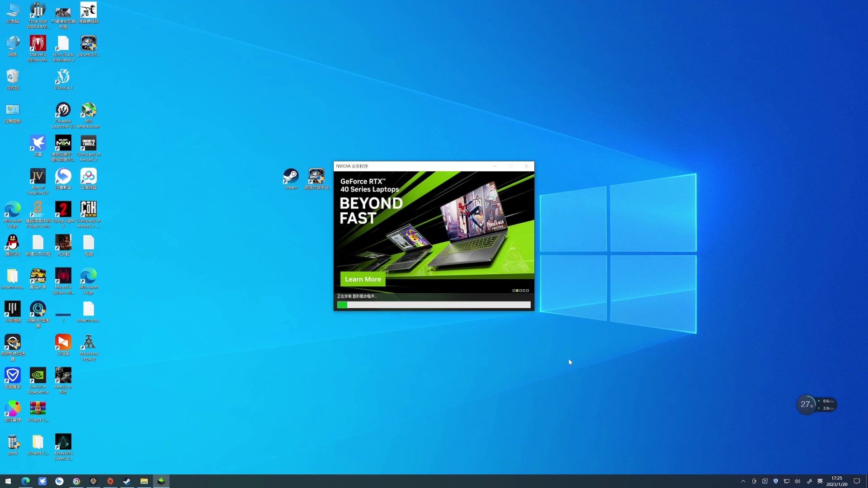Select the GeForce Experience desktop shortcut

[38, 381]
